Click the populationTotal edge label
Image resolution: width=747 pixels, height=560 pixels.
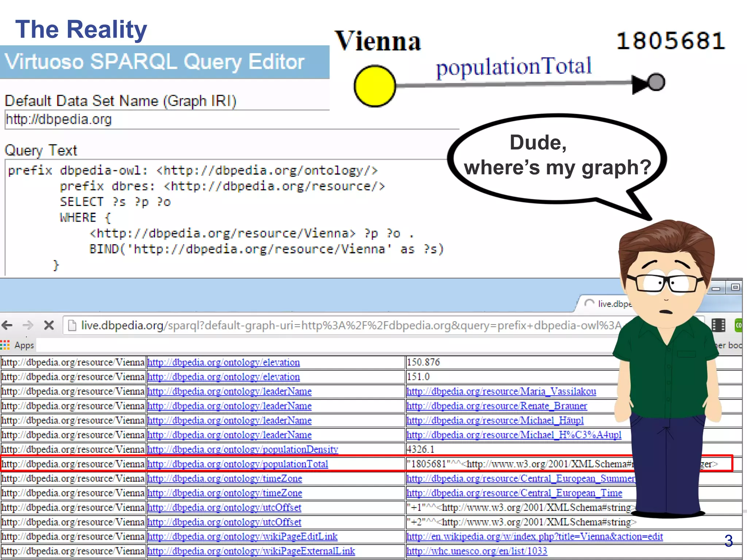tap(514, 67)
